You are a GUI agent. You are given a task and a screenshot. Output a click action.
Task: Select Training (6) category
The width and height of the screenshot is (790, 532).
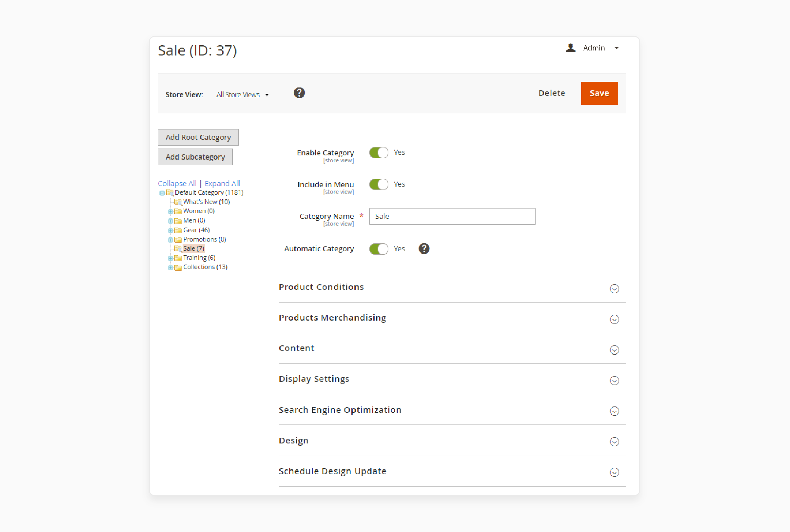point(199,258)
